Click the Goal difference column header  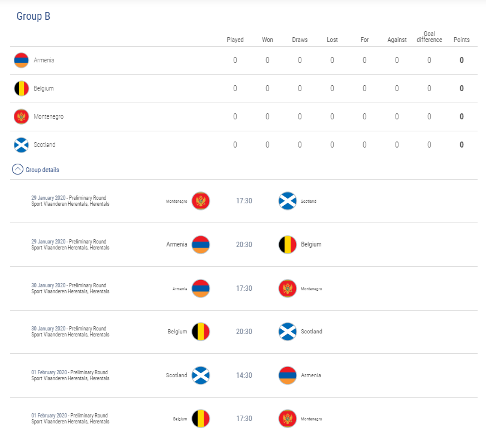[429, 37]
